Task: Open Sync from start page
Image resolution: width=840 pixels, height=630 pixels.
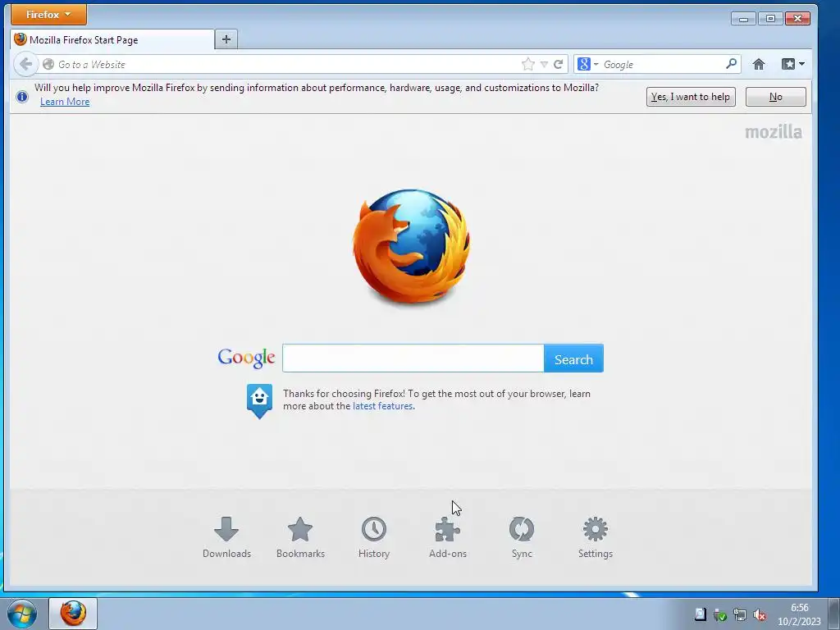Action: coord(522,538)
